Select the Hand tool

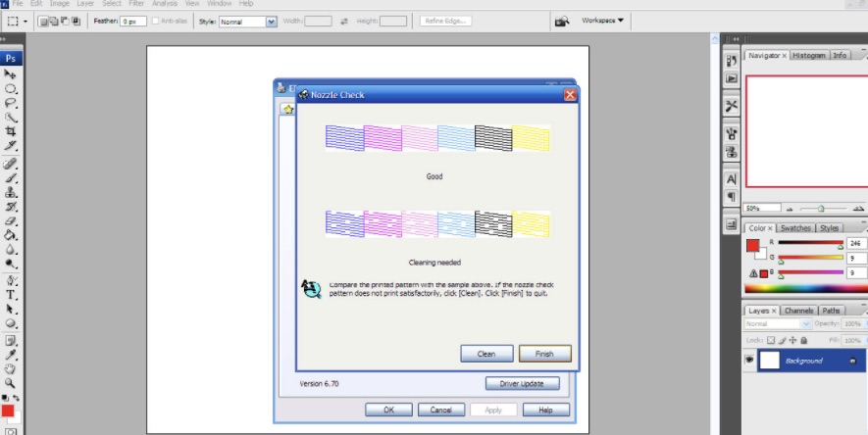click(x=10, y=369)
